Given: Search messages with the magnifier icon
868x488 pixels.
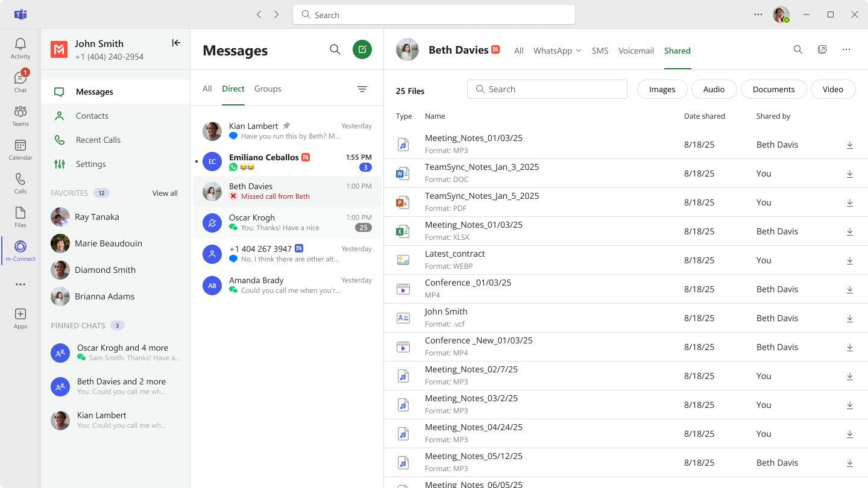Looking at the screenshot, I should click(335, 49).
